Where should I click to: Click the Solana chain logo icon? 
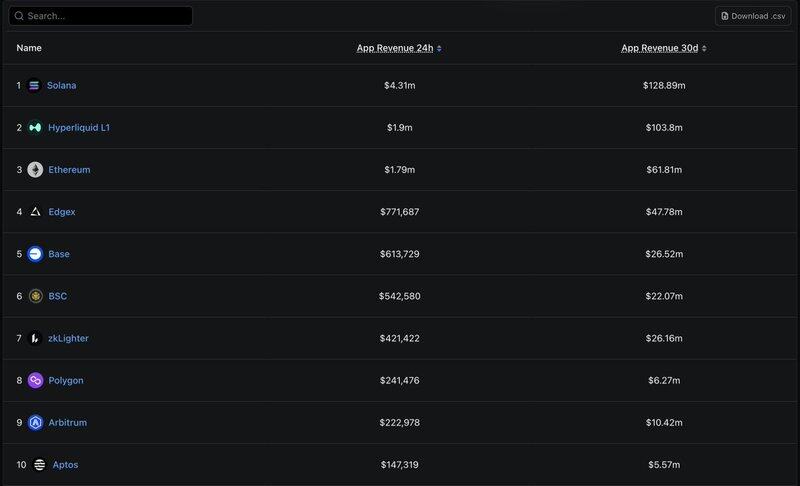(35, 86)
